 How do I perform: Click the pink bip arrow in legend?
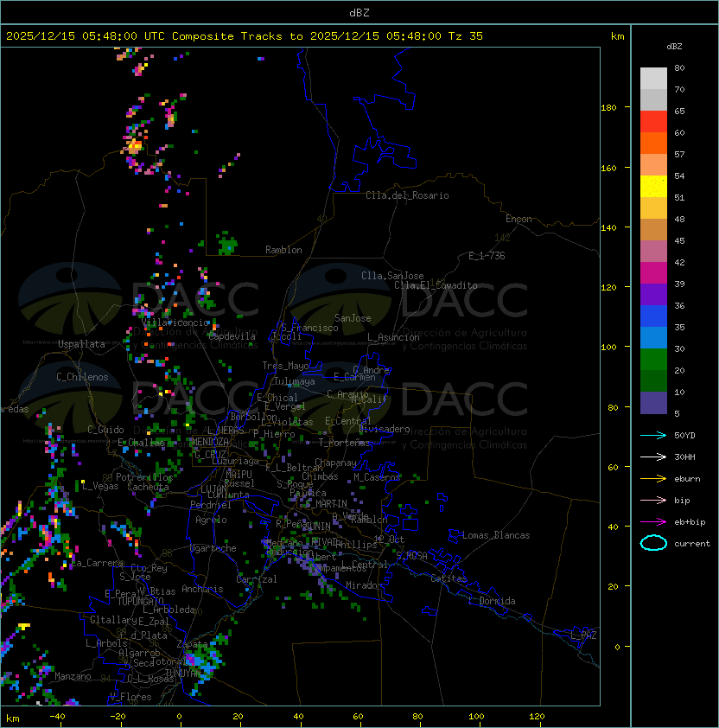pyautogui.click(x=653, y=500)
